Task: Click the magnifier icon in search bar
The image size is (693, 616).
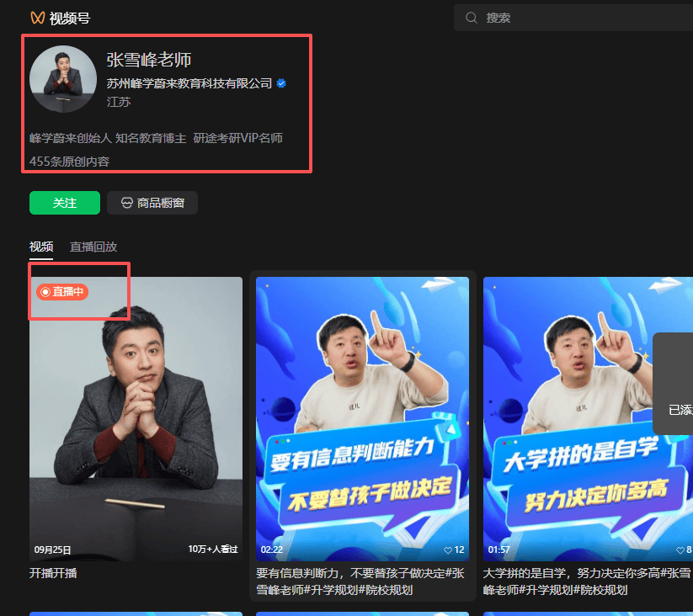Action: pyautogui.click(x=472, y=18)
